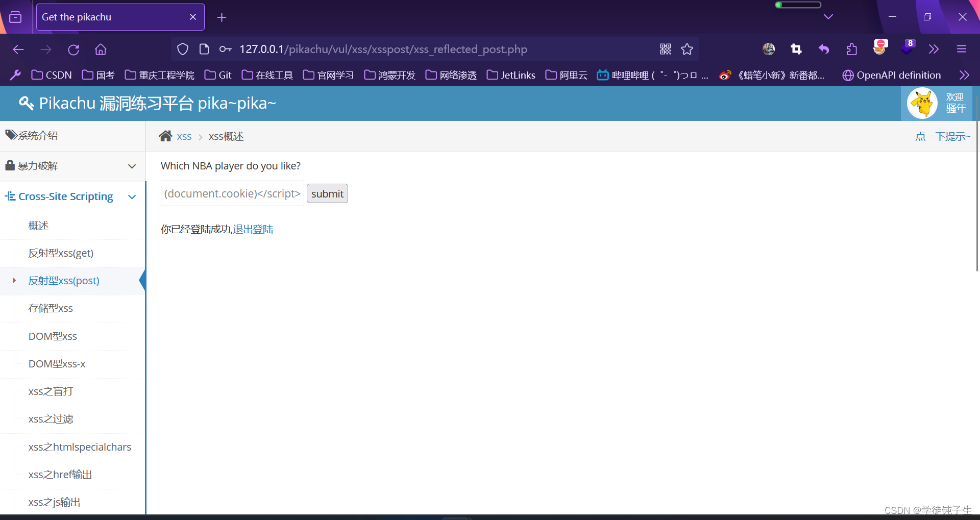Go to browser home page icon
This screenshot has width=980, height=520.
click(x=101, y=49)
